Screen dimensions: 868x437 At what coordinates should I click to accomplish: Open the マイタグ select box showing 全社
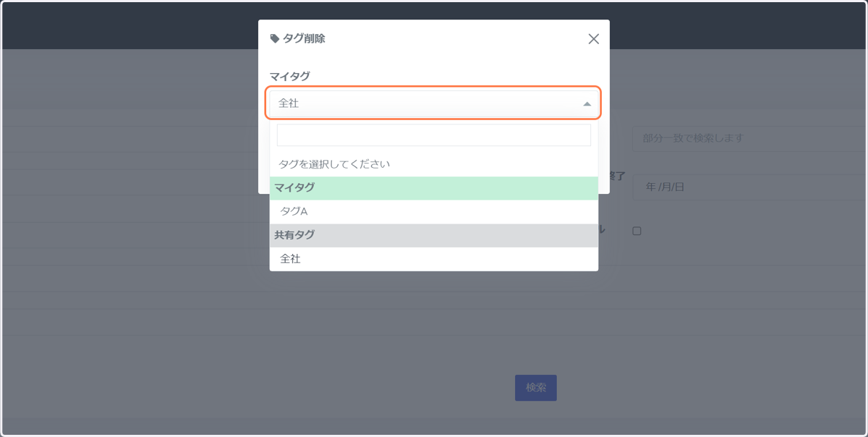click(x=434, y=103)
